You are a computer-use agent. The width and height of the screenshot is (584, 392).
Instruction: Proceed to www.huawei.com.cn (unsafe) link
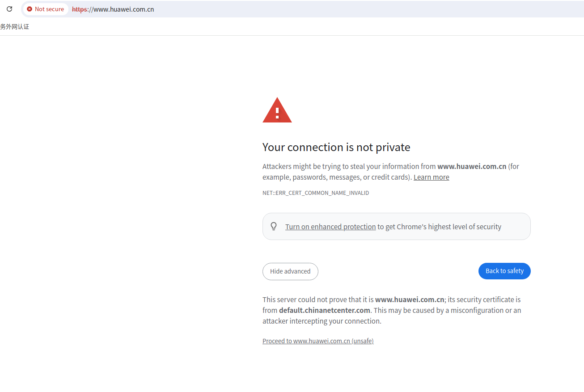(318, 341)
